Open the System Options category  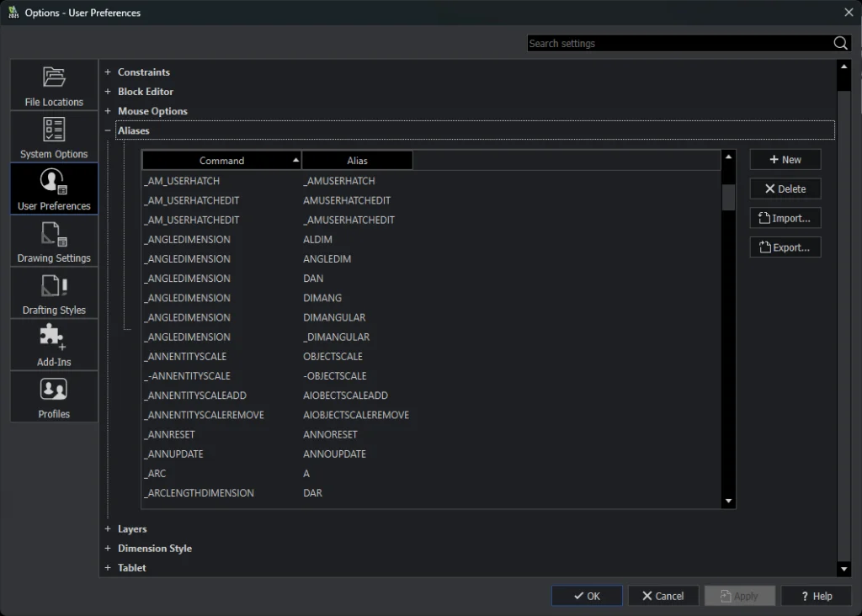tap(54, 137)
